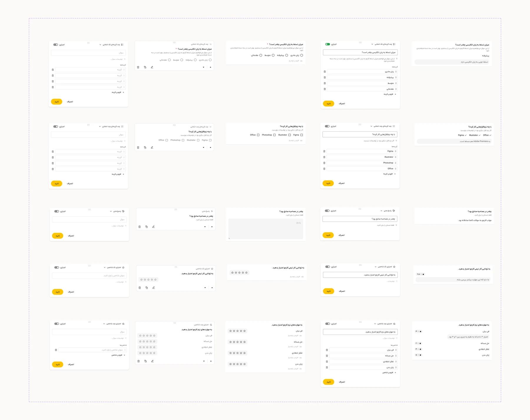Remove the option زبان مادری via its trash icon
Screen dimensions: 530x420
click(x=325, y=72)
